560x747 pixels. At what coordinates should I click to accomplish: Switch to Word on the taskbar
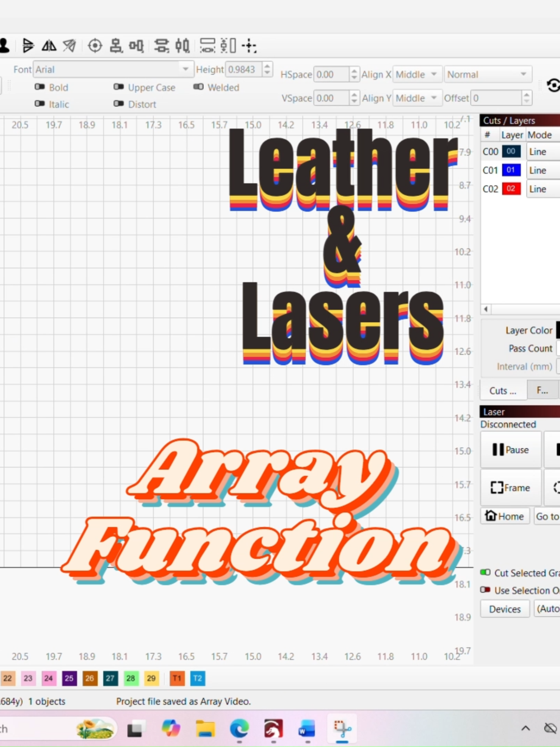pos(307,728)
